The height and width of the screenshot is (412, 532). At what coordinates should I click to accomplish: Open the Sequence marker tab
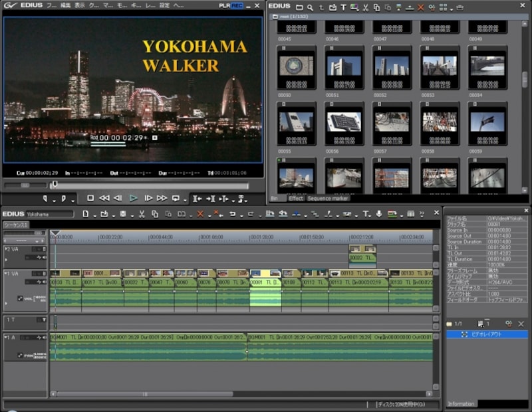coord(327,198)
